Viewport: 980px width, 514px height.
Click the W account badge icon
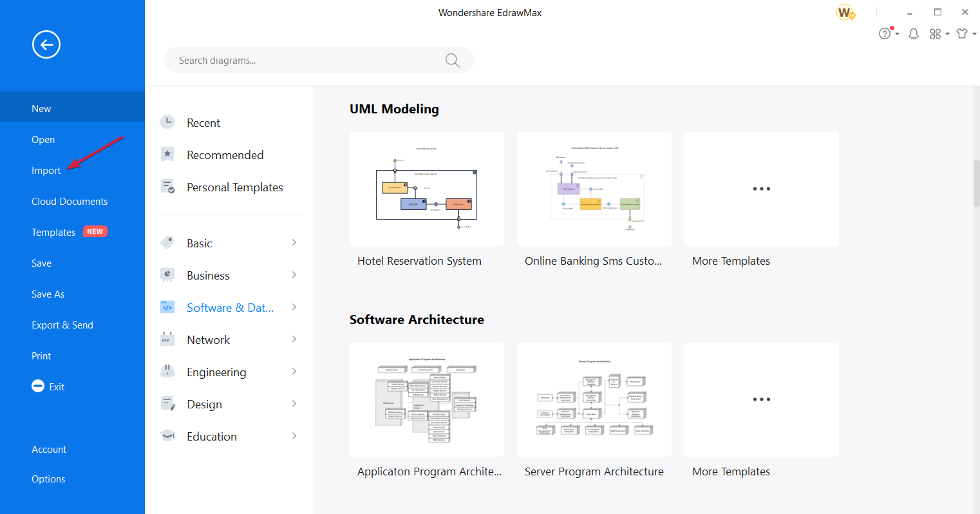coord(845,12)
